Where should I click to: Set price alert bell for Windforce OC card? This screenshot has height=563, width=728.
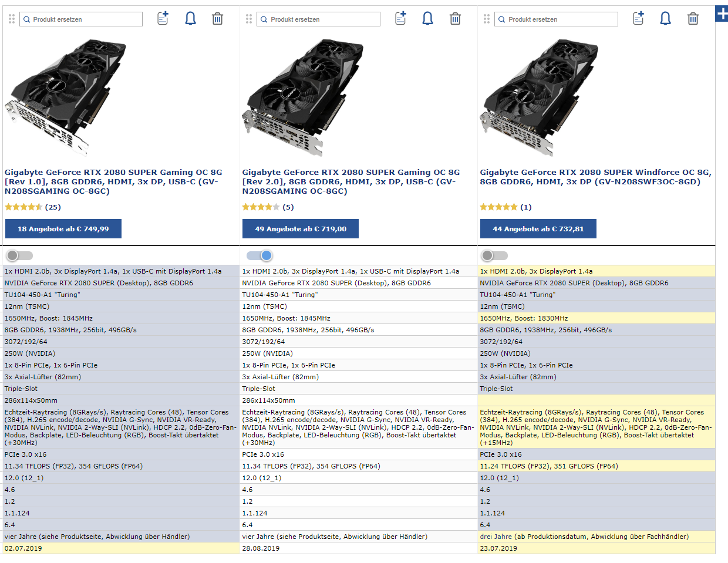tap(665, 19)
